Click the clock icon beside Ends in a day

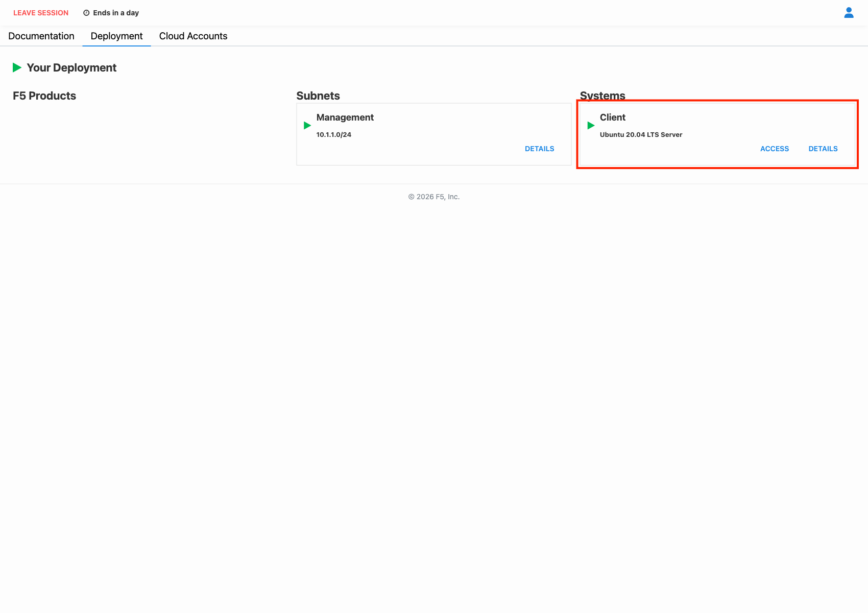click(86, 13)
